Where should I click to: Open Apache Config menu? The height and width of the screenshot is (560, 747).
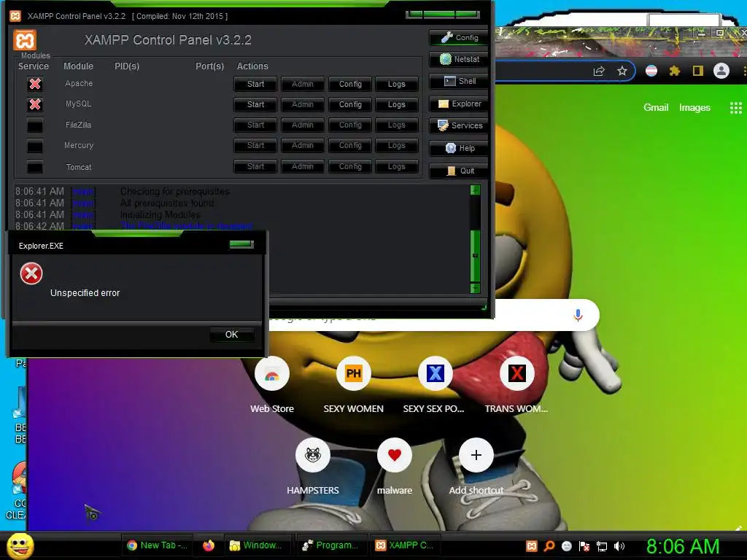click(350, 85)
